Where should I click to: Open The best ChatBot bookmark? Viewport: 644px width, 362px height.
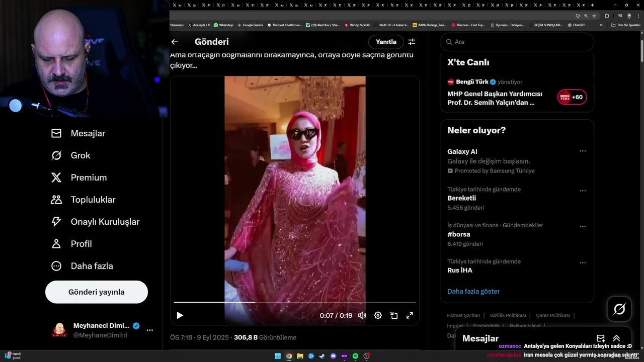(x=285, y=25)
